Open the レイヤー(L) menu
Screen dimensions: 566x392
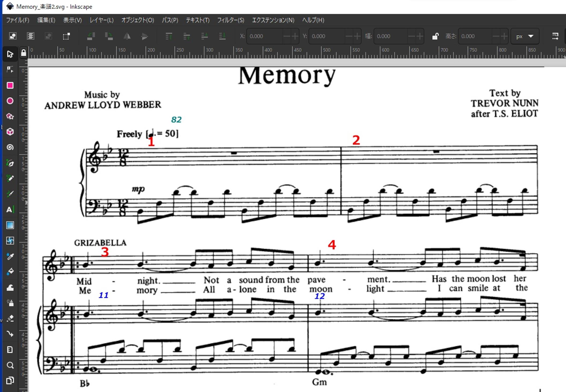coord(102,20)
